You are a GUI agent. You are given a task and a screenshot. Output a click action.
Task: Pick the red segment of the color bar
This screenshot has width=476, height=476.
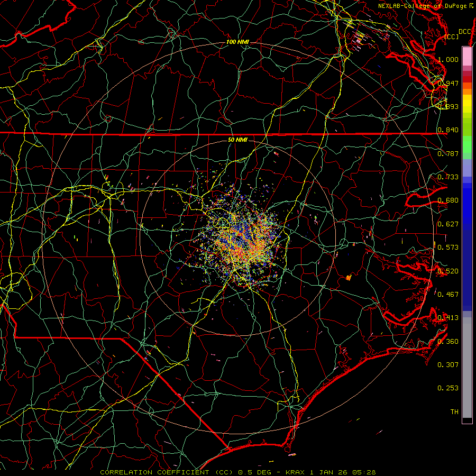(x=467, y=79)
